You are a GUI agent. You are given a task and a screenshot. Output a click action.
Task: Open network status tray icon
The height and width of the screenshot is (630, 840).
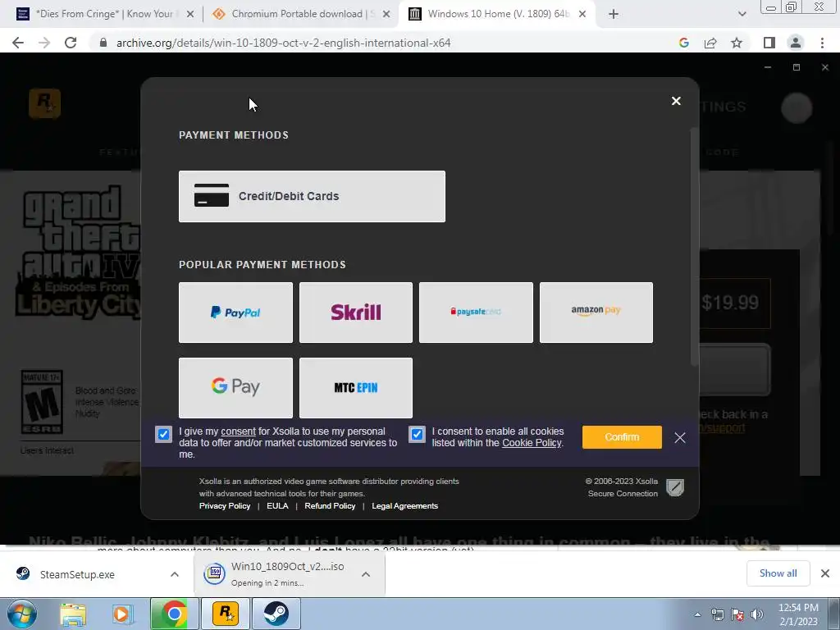point(717,614)
